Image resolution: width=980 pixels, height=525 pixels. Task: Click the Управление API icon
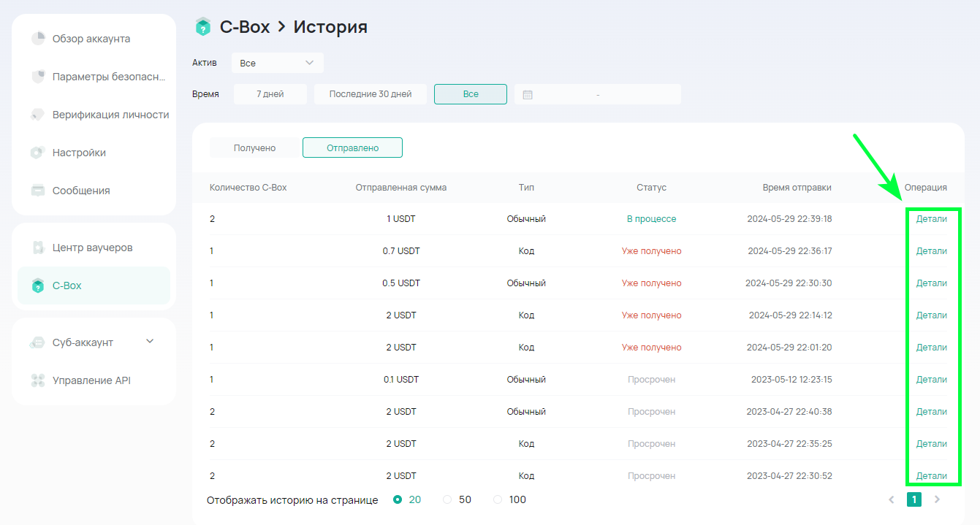[38, 380]
